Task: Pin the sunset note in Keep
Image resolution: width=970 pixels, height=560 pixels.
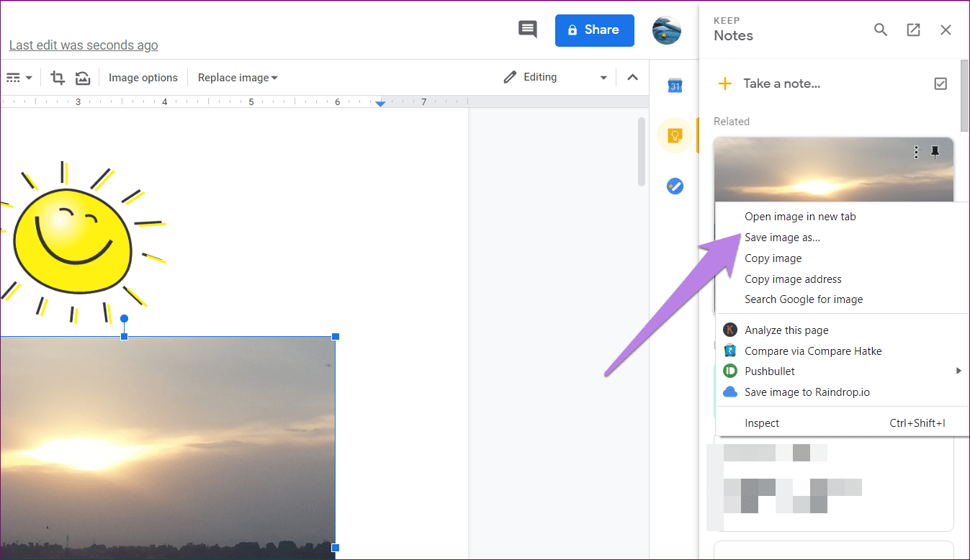Action: [935, 152]
